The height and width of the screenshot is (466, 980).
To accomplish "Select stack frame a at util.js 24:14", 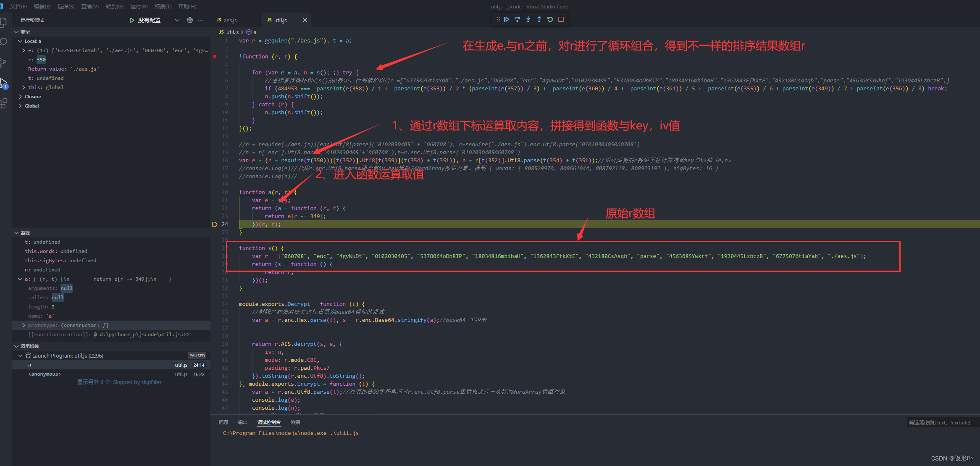I will click(111, 365).
